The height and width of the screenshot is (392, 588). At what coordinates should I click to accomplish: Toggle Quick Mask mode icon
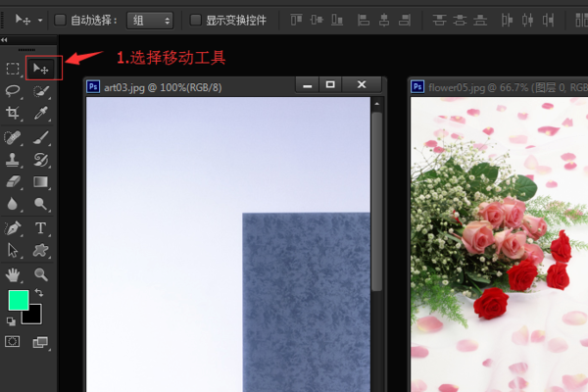pyautogui.click(x=13, y=341)
